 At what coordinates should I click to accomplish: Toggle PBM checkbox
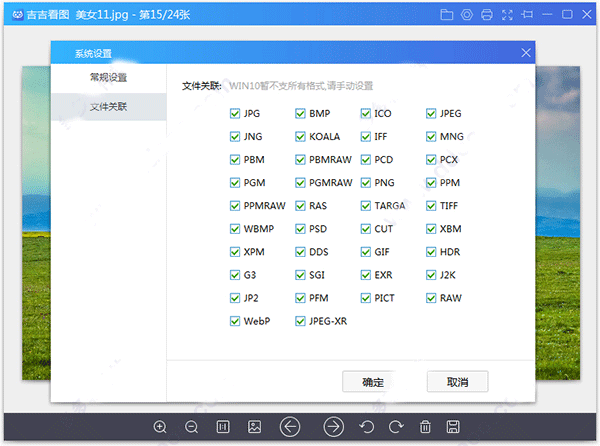(235, 160)
